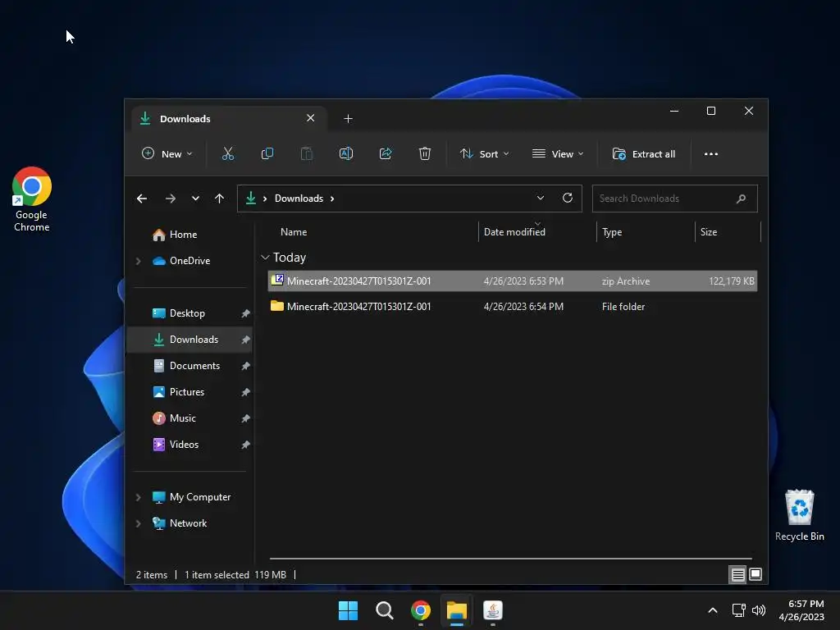Click File Explorer icon in taskbar
This screenshot has width=840, height=630.
click(457, 610)
